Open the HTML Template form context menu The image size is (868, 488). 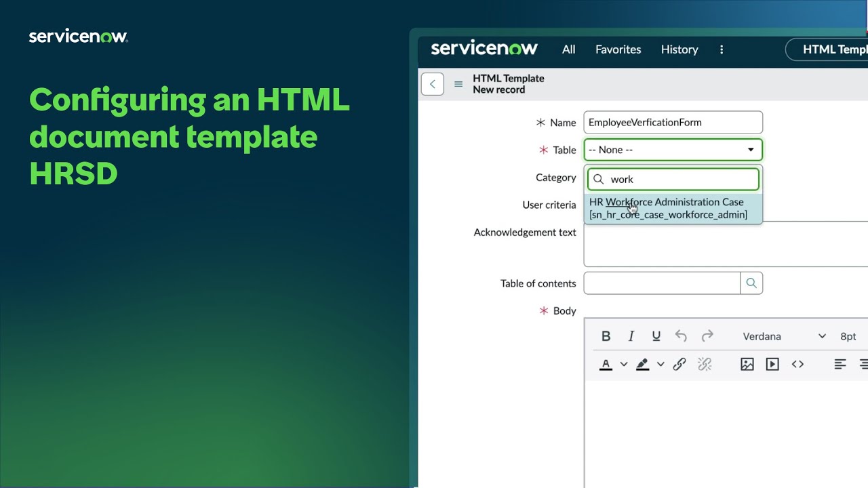(x=458, y=84)
